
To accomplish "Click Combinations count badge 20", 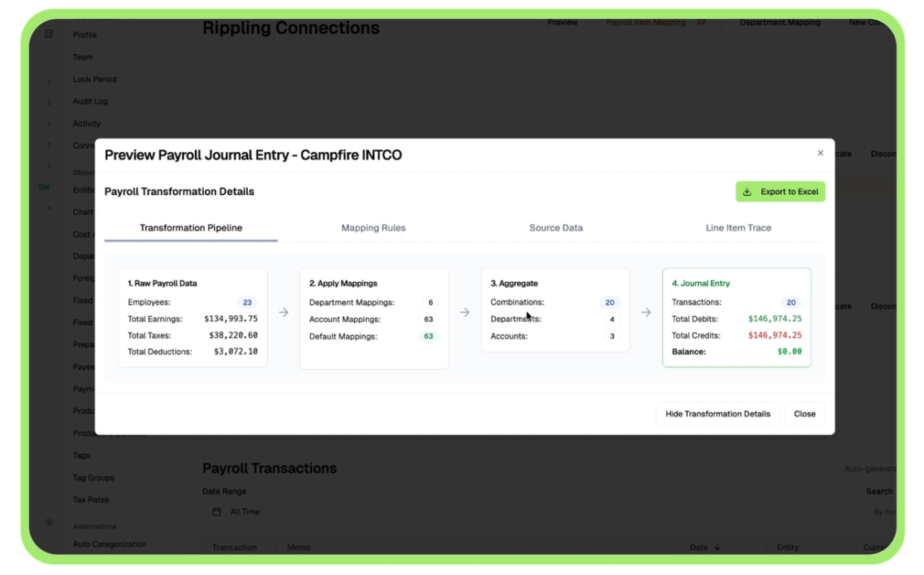I will point(610,303).
